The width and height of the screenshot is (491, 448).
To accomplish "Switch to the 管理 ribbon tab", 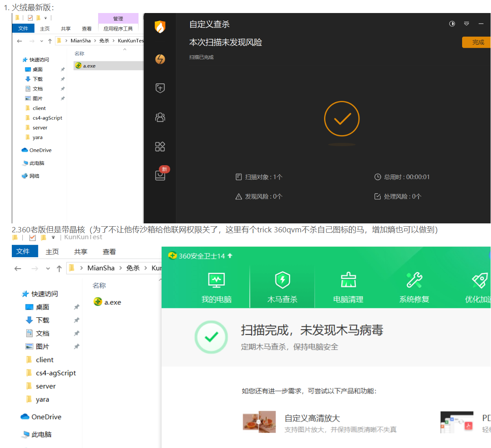I will (x=118, y=19).
